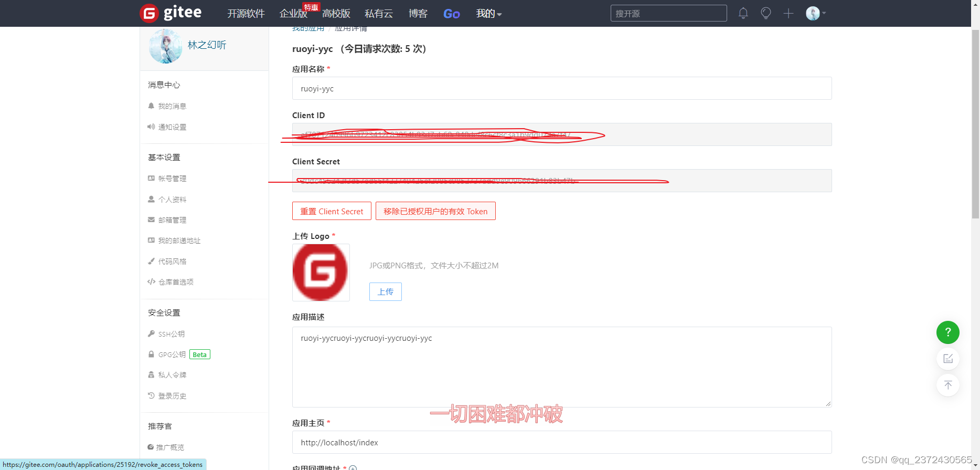Click the plus icon to create new
Viewport: 980px width, 470px height.
(x=789, y=13)
